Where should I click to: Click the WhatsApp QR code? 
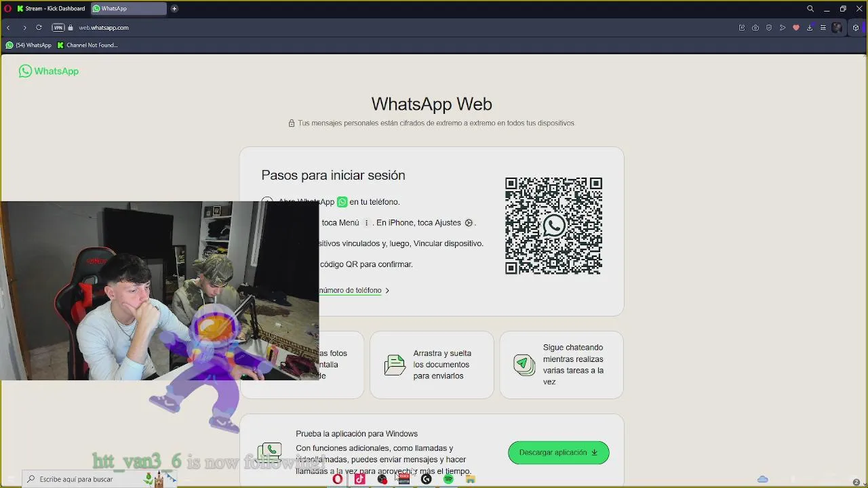click(553, 226)
